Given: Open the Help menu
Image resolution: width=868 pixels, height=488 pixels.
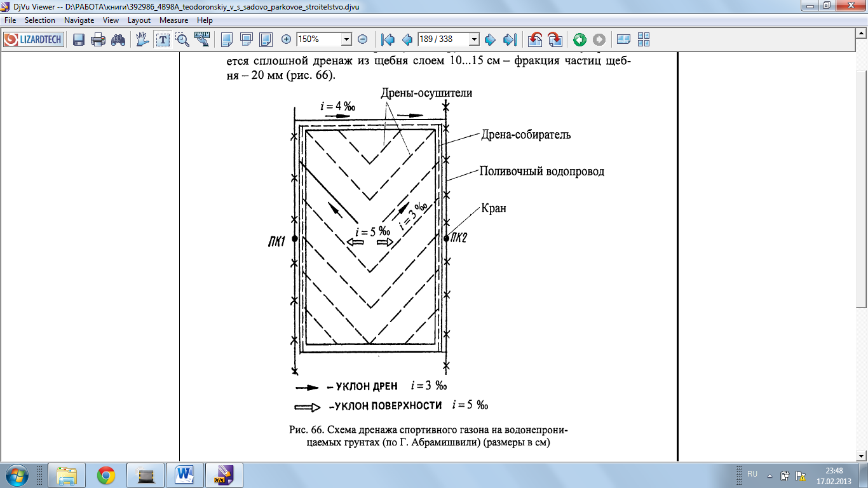Looking at the screenshot, I should 205,20.
